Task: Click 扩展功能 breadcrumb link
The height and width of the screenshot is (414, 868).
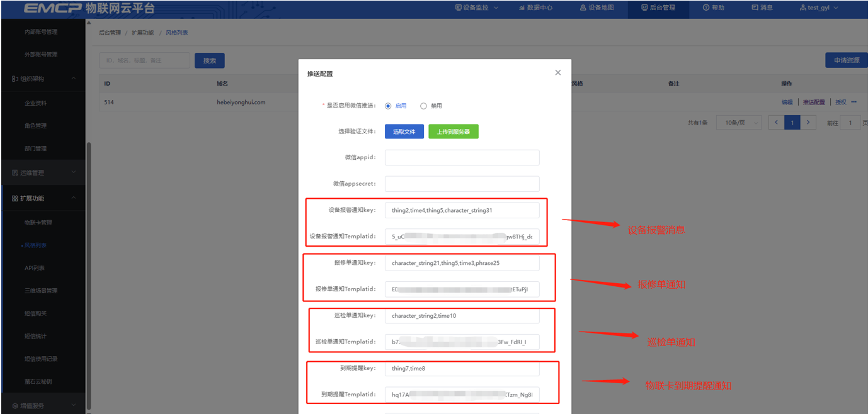Action: click(x=142, y=33)
